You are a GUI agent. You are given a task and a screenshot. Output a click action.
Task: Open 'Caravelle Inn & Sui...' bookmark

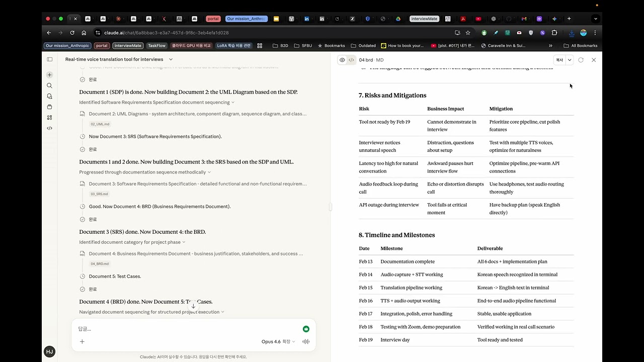(503, 46)
